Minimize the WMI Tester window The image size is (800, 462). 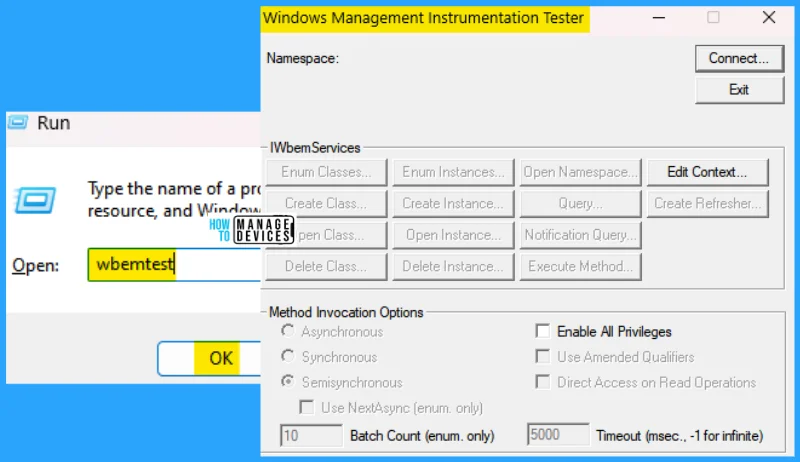tap(659, 18)
